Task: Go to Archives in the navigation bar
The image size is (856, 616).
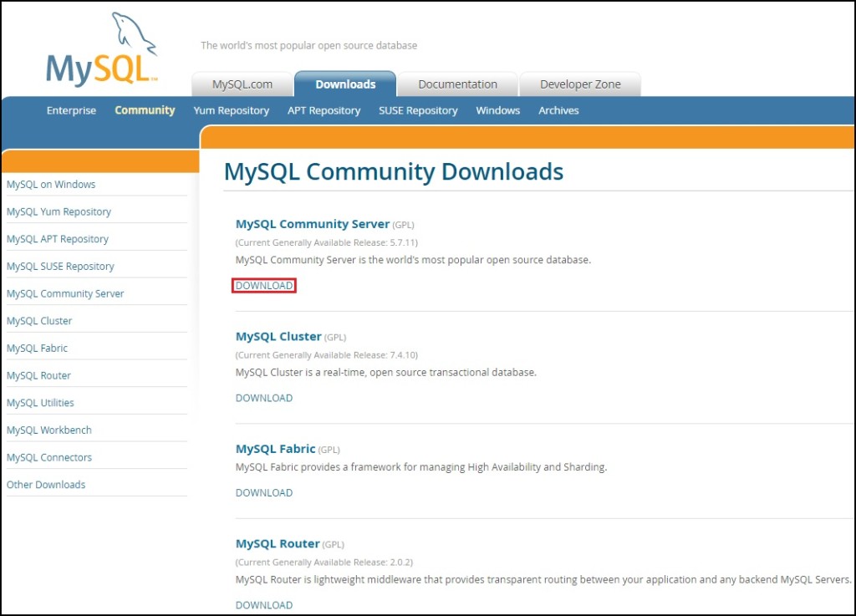Action: click(x=558, y=110)
